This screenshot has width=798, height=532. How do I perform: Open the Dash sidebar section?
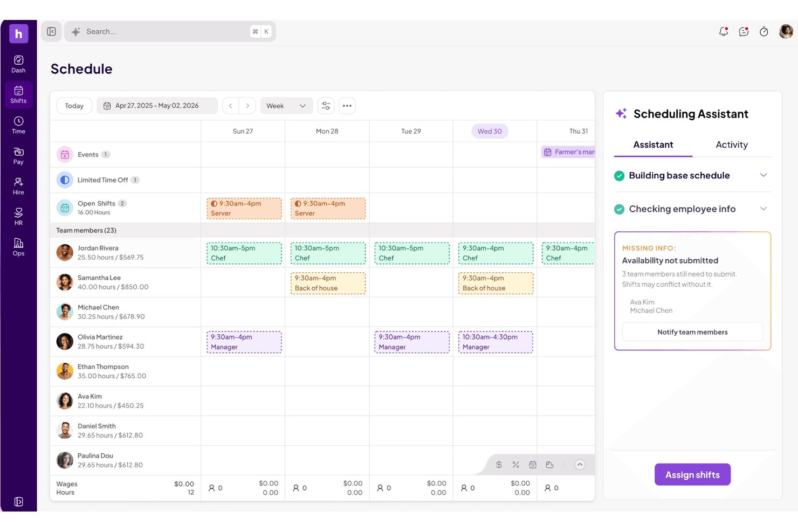[x=18, y=64]
